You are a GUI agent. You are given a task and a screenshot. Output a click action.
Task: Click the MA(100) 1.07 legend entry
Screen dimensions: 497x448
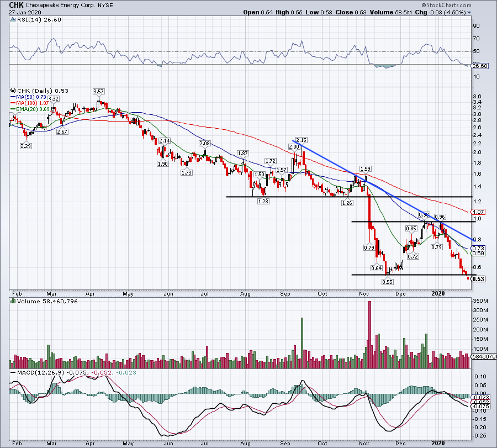[x=29, y=103]
